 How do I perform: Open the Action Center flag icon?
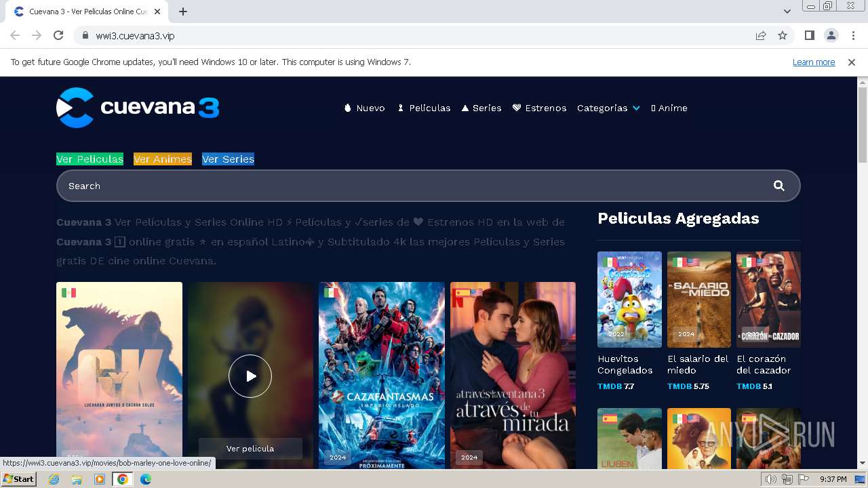(x=802, y=479)
